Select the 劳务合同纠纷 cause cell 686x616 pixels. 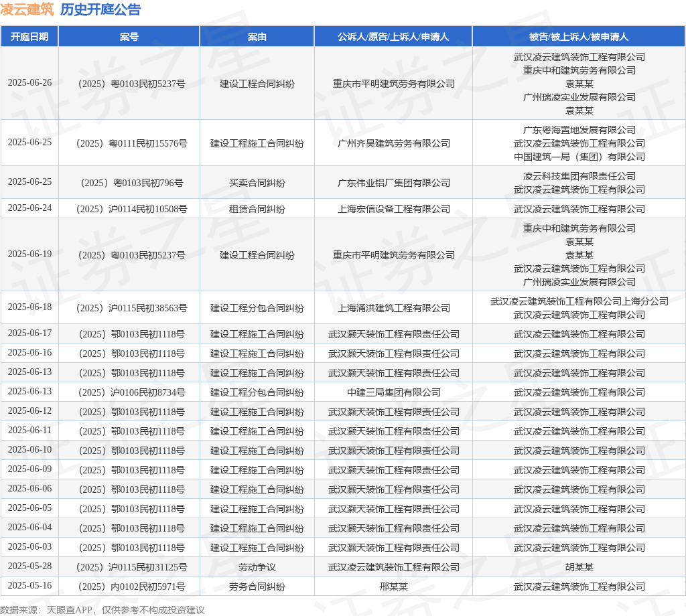click(x=257, y=587)
